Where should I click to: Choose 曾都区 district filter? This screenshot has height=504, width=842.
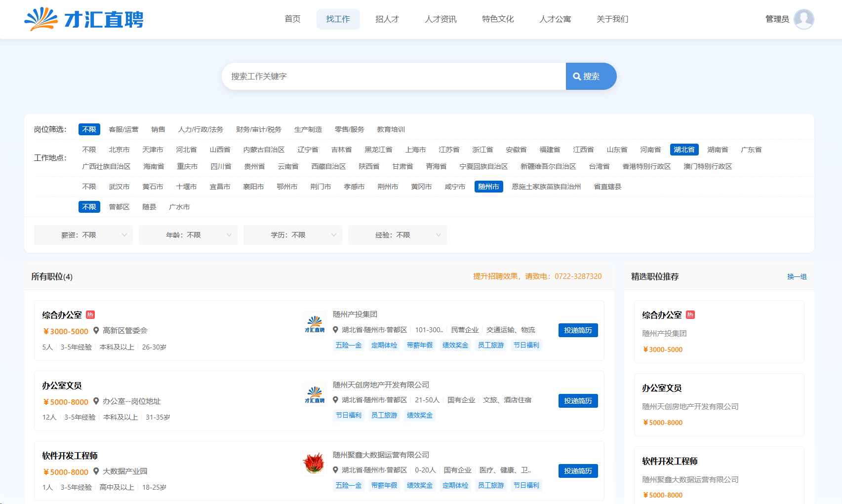point(119,207)
